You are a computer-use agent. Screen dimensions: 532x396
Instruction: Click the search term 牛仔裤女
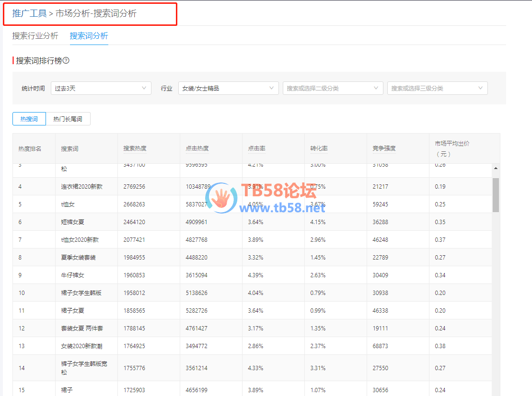[72, 275]
